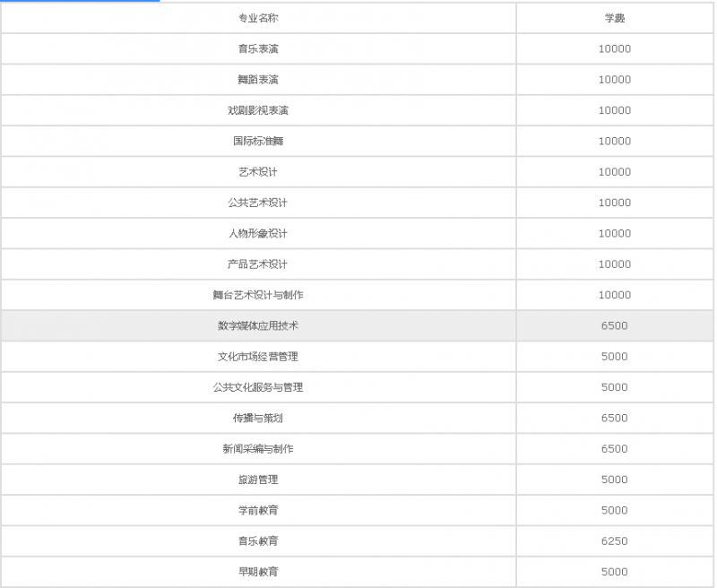
Task: Select the 学前教育 row name
Action: point(258,510)
